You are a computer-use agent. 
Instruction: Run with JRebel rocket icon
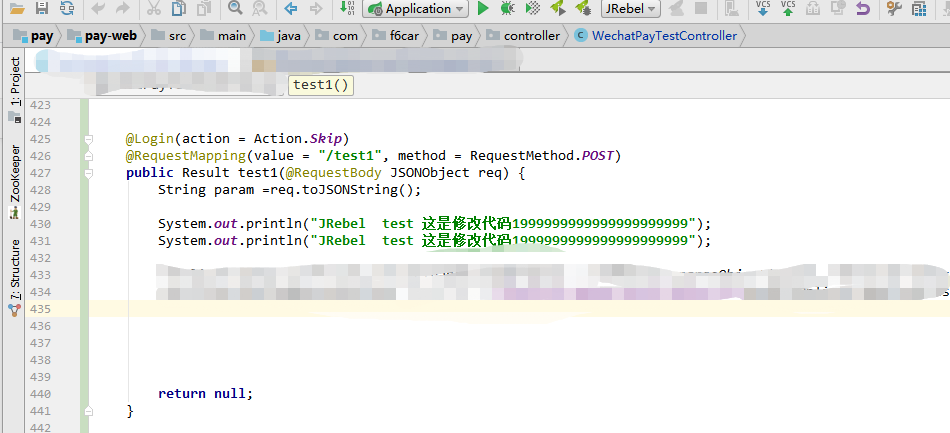pyautogui.click(x=557, y=8)
